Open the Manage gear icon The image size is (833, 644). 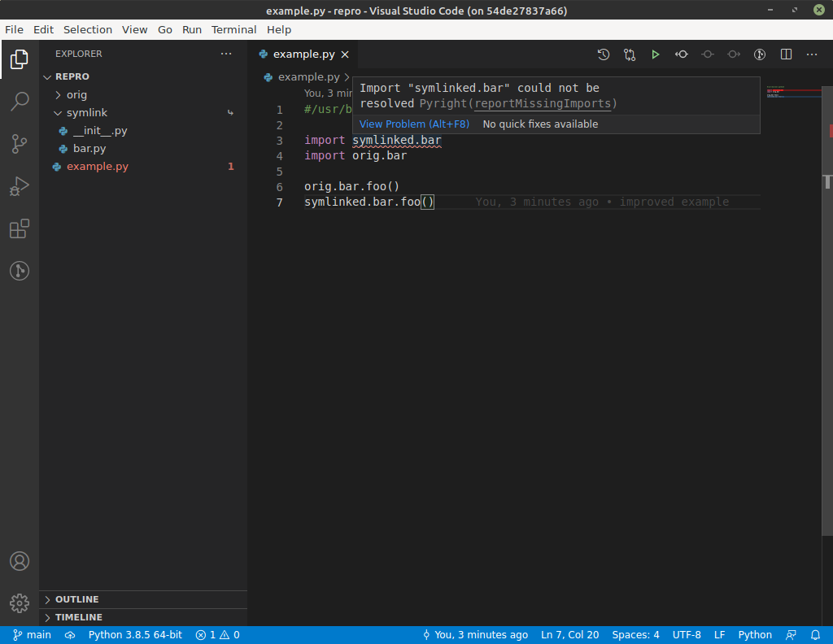20,603
